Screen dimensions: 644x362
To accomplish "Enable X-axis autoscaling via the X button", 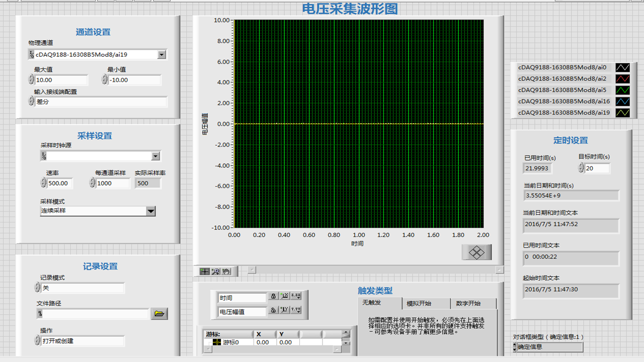I will click(284, 296).
